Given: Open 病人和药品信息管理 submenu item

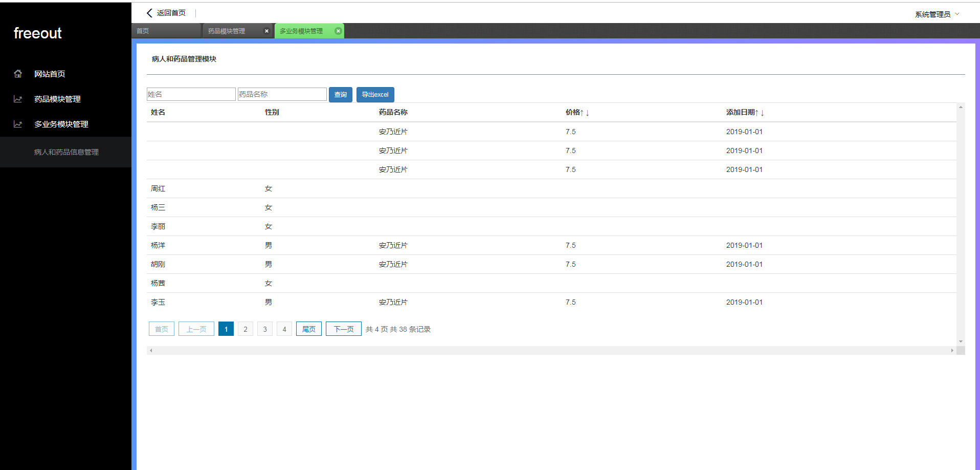Looking at the screenshot, I should pos(66,152).
